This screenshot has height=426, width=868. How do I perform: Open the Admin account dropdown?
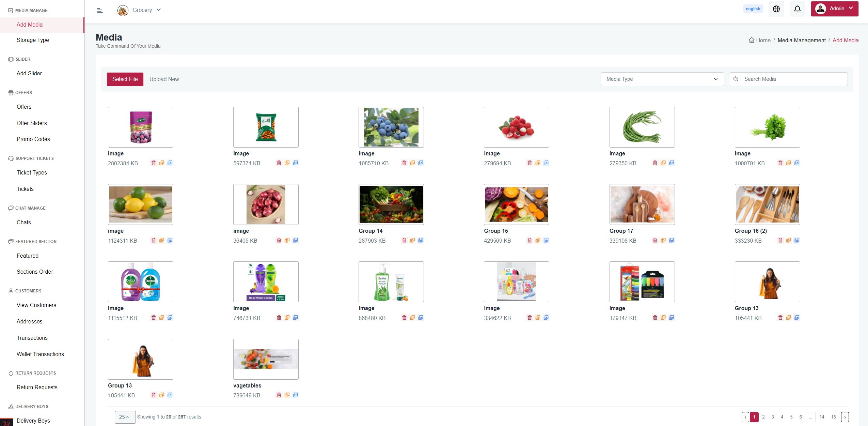[x=834, y=9]
